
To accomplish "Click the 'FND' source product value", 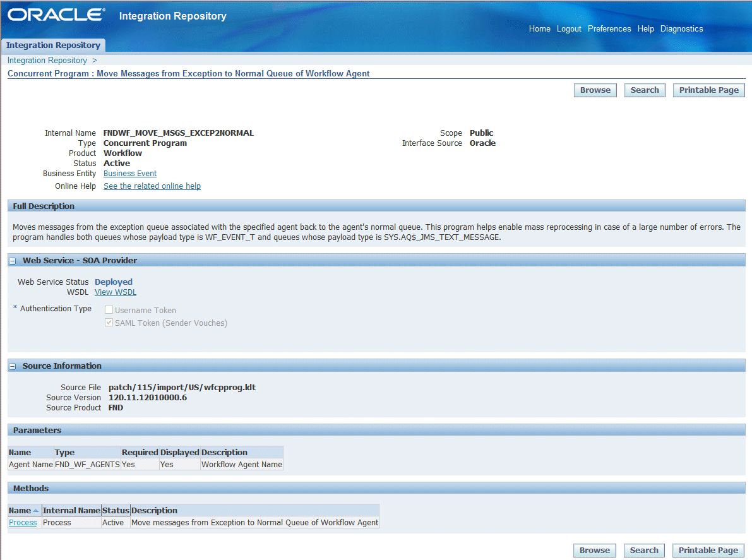I will (116, 408).
